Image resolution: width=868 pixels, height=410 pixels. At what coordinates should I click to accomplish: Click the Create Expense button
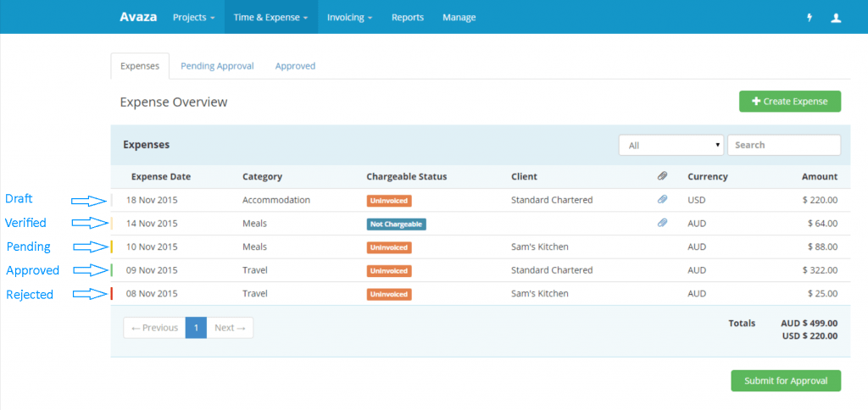(x=790, y=102)
